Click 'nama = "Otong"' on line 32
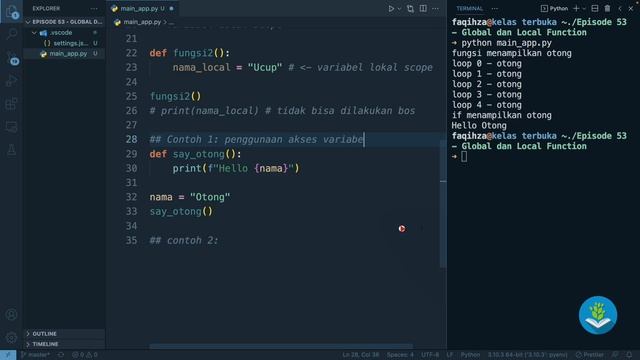Screen dimensions: 640x360 point(190,197)
